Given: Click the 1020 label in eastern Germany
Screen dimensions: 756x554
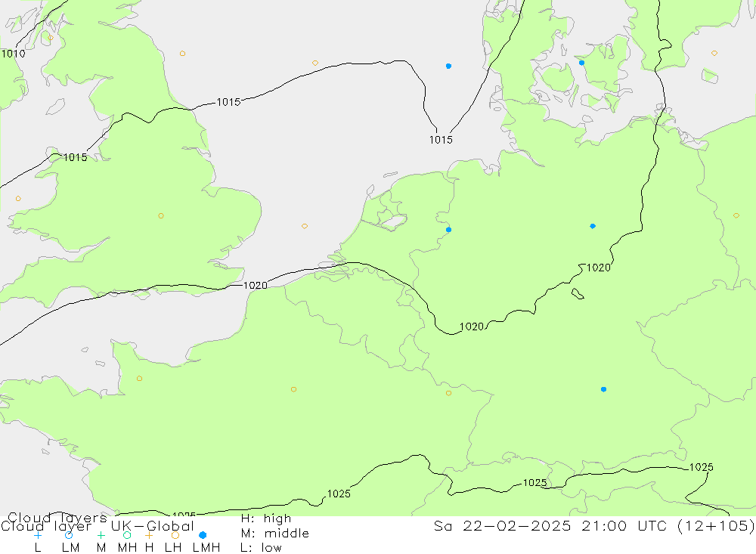Looking at the screenshot, I should [598, 268].
